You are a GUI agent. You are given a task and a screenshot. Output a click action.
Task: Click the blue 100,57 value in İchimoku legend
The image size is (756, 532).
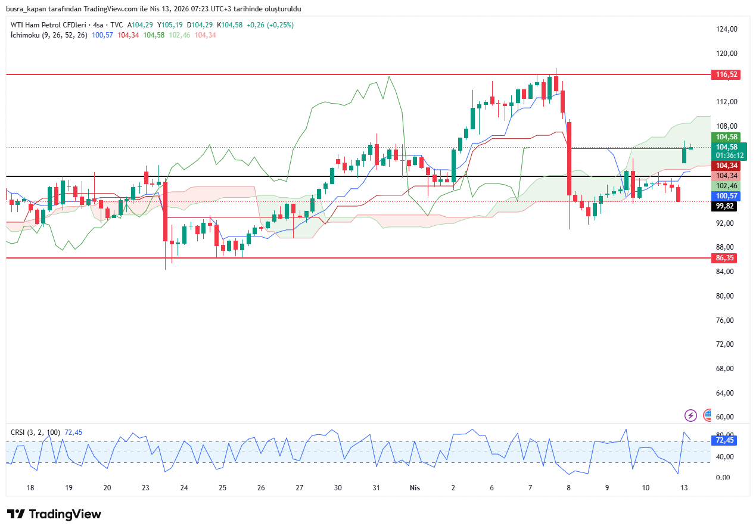click(102, 35)
